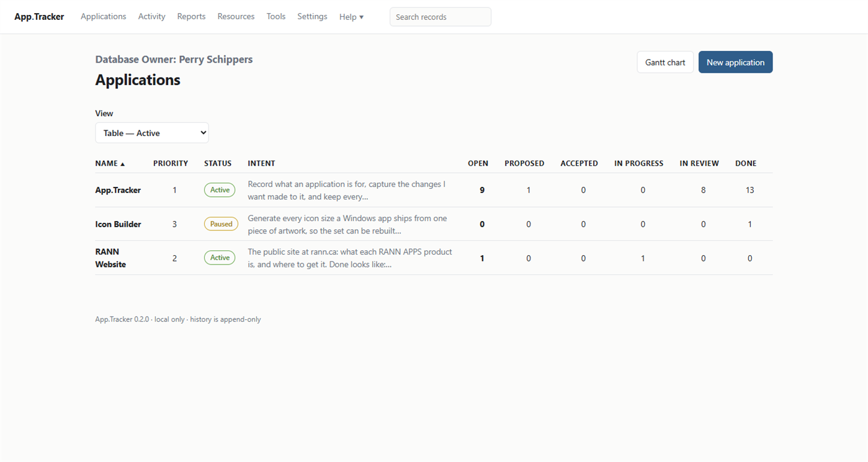868x462 pixels.
Task: Focus the Search records field
Action: point(441,17)
